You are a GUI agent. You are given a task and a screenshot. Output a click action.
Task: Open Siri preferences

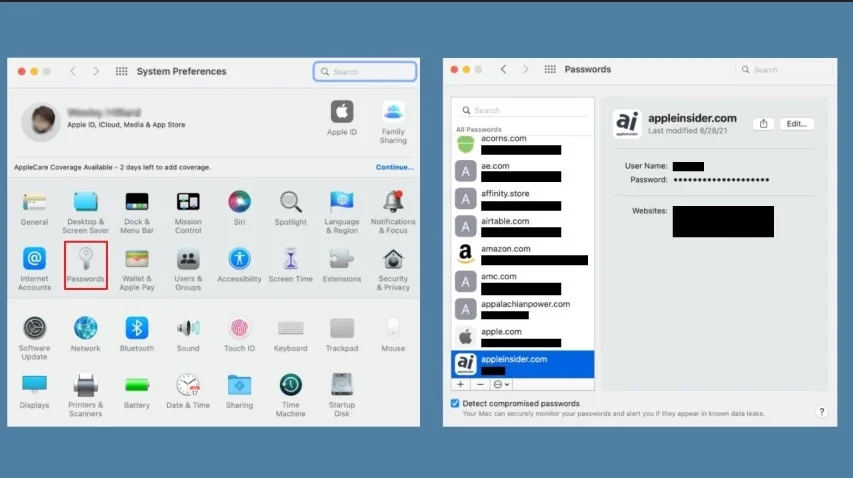click(x=239, y=208)
